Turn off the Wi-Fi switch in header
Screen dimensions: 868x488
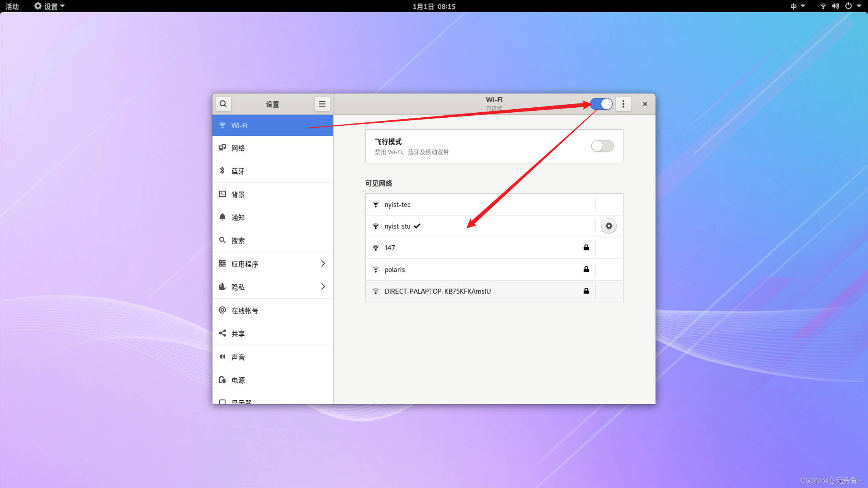(601, 104)
